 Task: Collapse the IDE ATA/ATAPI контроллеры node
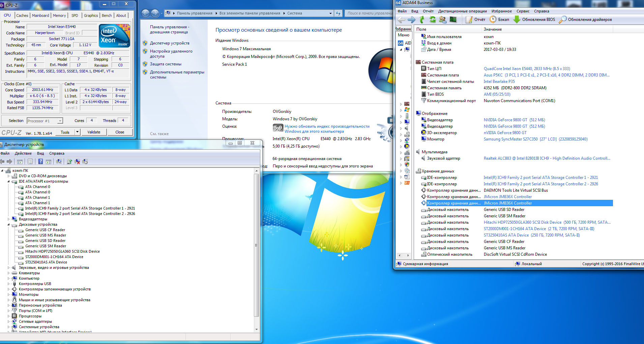click(x=9, y=181)
